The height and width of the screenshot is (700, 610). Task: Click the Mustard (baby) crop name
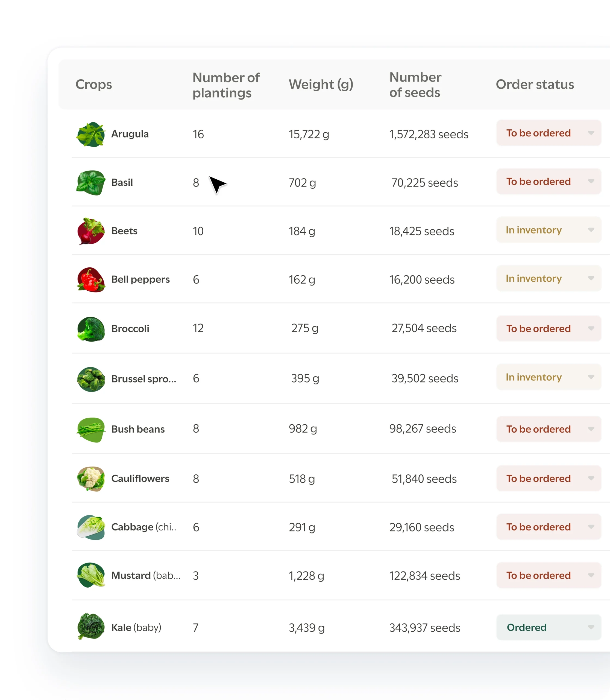(146, 575)
